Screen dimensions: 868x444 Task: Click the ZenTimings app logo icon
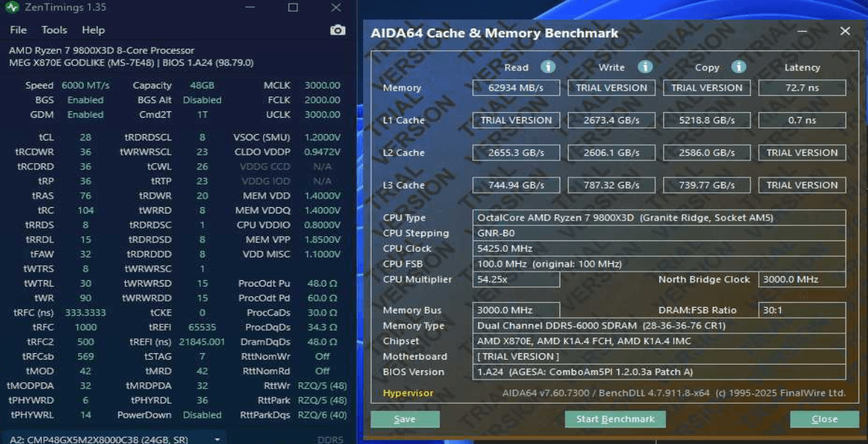click(x=11, y=8)
